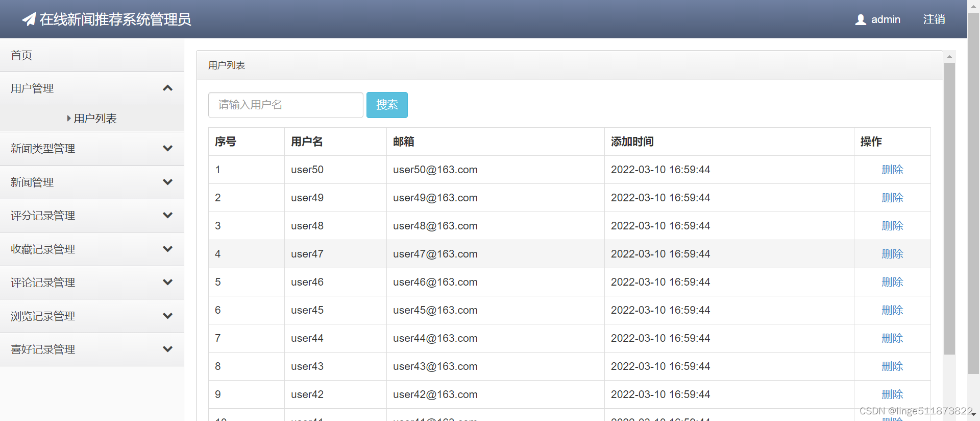Select the user49@163.com email cell
980x421 pixels.
click(x=496, y=198)
